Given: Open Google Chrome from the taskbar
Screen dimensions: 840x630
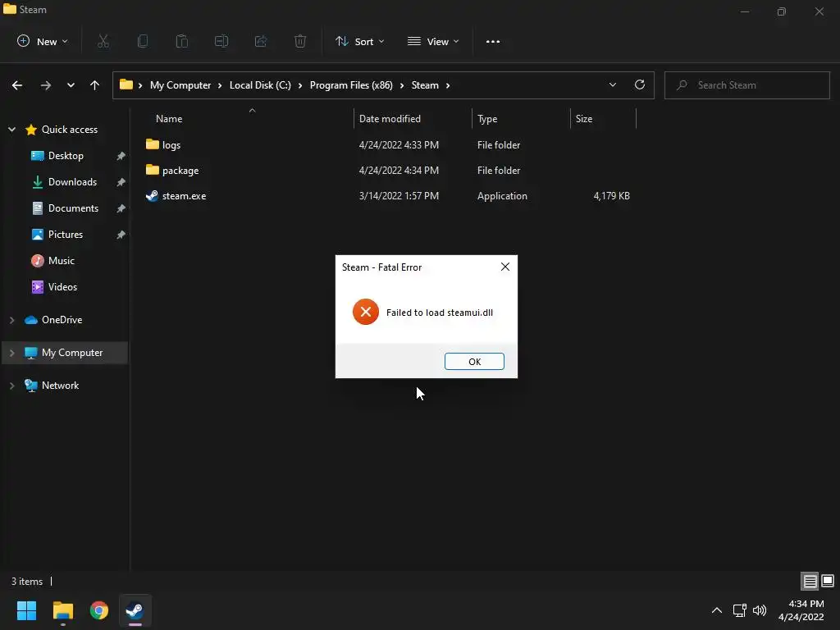Looking at the screenshot, I should click(99, 610).
